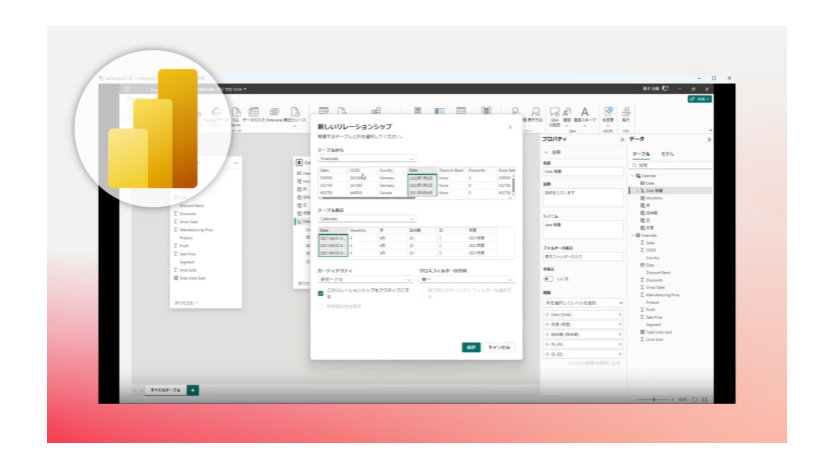Add a new layout tab with plus
Screen dimensions: 834x470
point(193,390)
